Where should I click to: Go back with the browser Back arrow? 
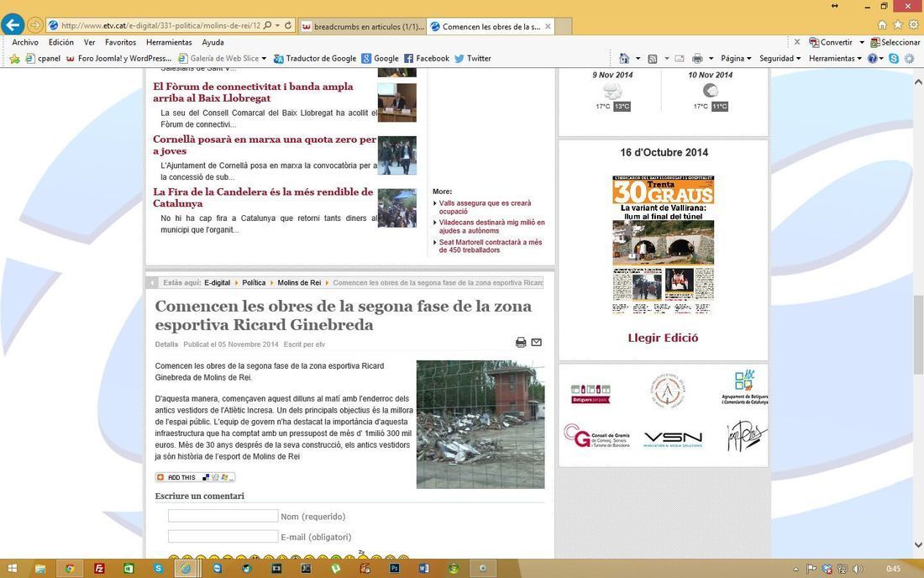(x=13, y=25)
